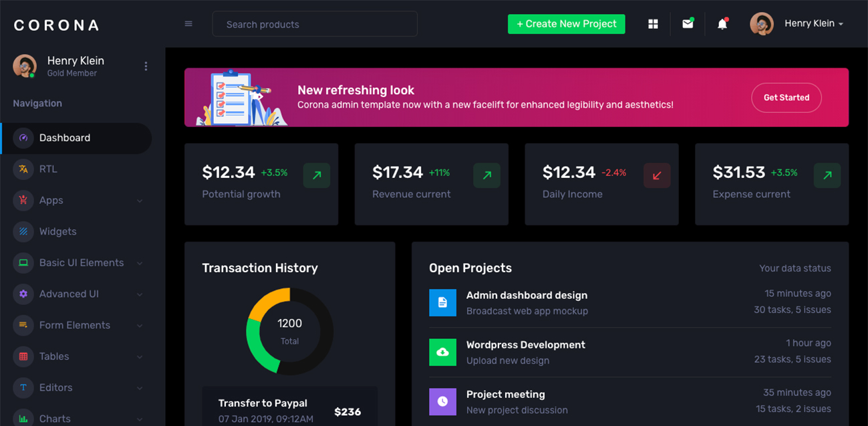Click the Search products input field

315,24
